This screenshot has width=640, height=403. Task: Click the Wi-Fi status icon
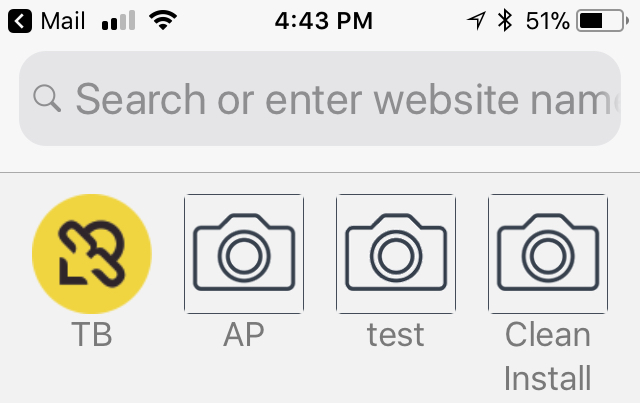(161, 20)
